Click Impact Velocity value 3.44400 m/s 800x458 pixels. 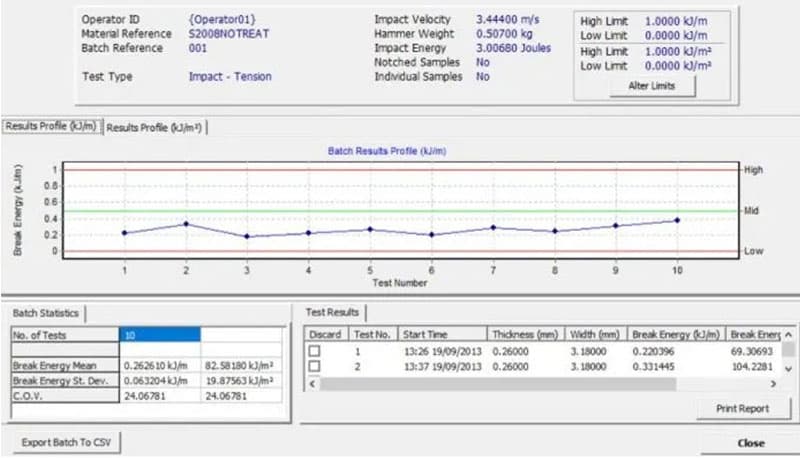pyautogui.click(x=508, y=19)
